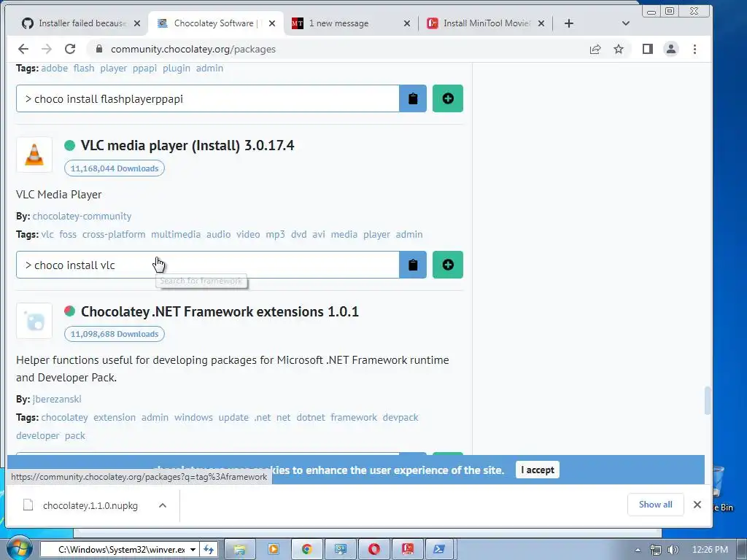The height and width of the screenshot is (560, 747).
Task: Open VLC media player (Install) 3.0.17.4 title
Action: click(187, 145)
